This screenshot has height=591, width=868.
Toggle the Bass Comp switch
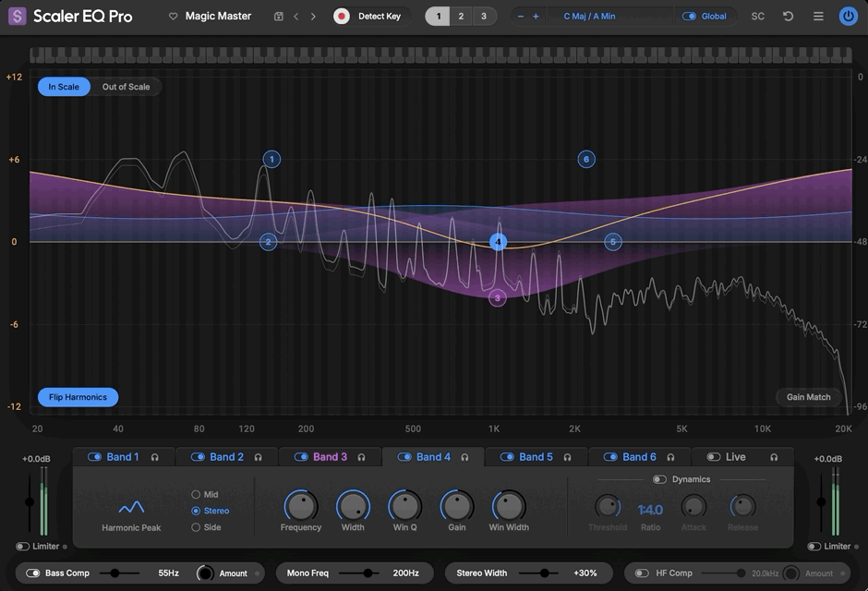(x=33, y=573)
